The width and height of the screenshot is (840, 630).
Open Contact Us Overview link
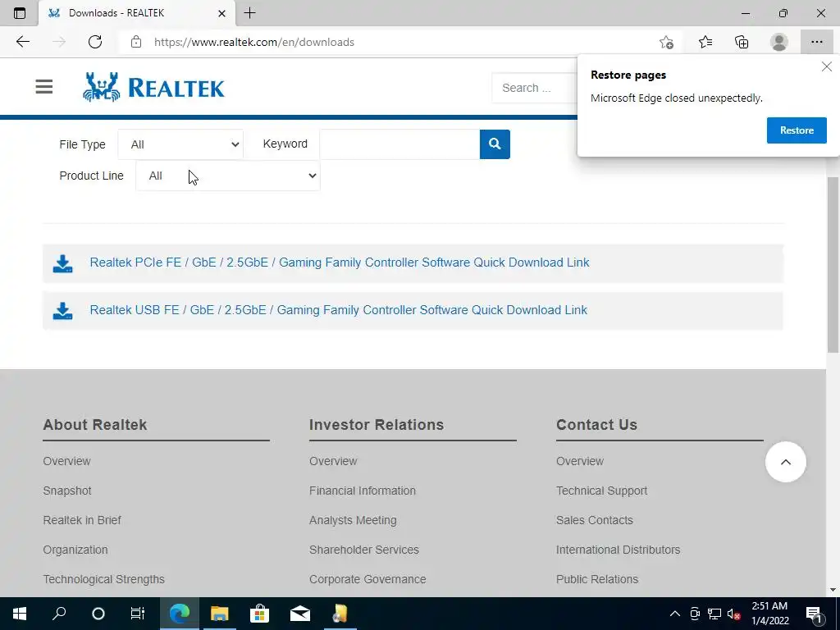[580, 461]
